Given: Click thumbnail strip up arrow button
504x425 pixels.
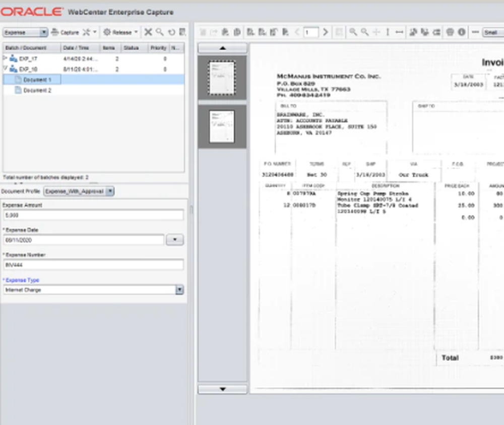Looking at the screenshot, I should (222, 48).
